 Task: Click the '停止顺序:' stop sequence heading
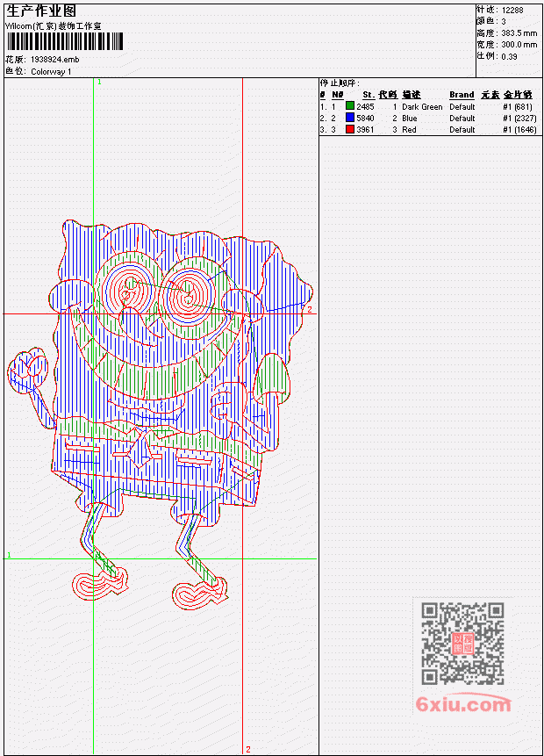(340, 83)
